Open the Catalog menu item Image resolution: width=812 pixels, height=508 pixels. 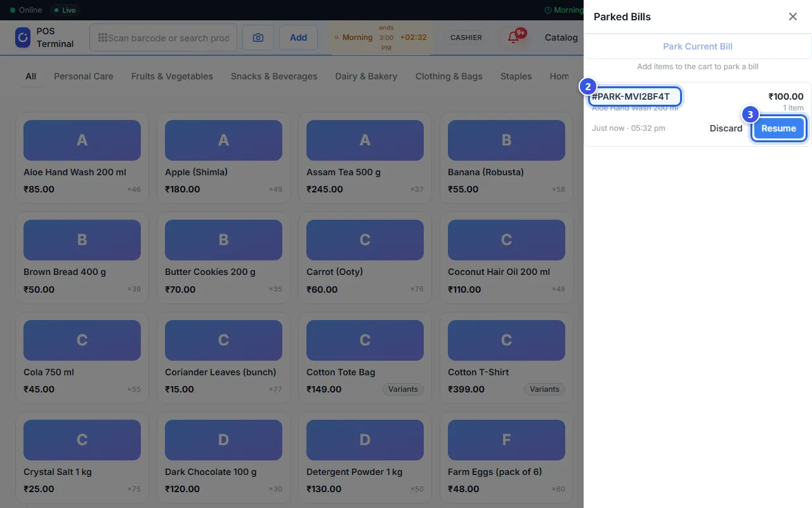click(x=561, y=37)
